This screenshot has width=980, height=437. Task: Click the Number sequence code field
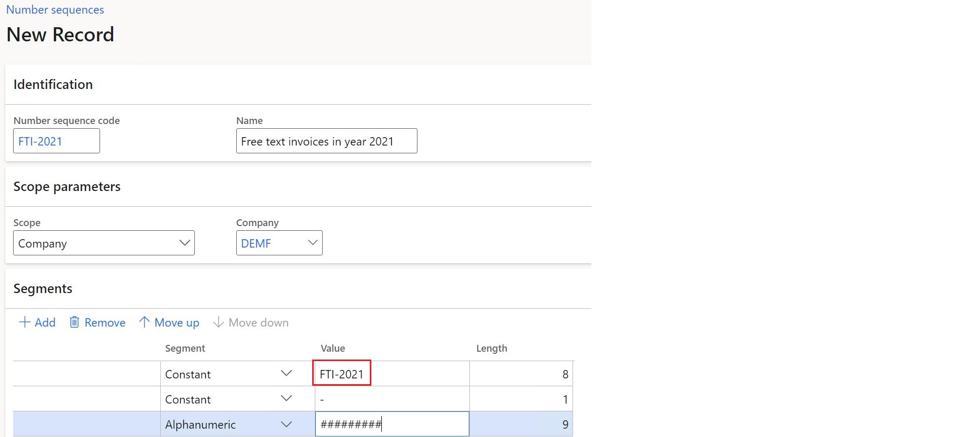tap(57, 141)
